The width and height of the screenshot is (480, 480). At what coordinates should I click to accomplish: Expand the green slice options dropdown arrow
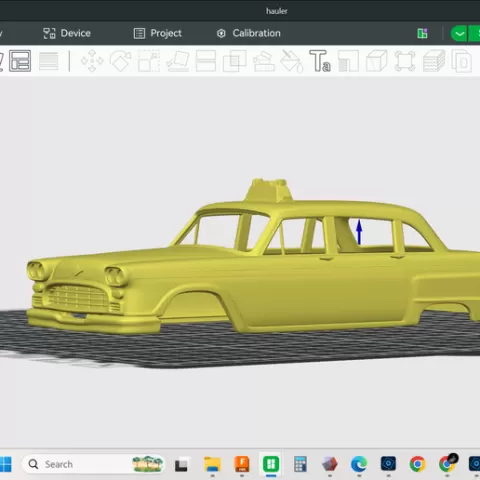[459, 34]
